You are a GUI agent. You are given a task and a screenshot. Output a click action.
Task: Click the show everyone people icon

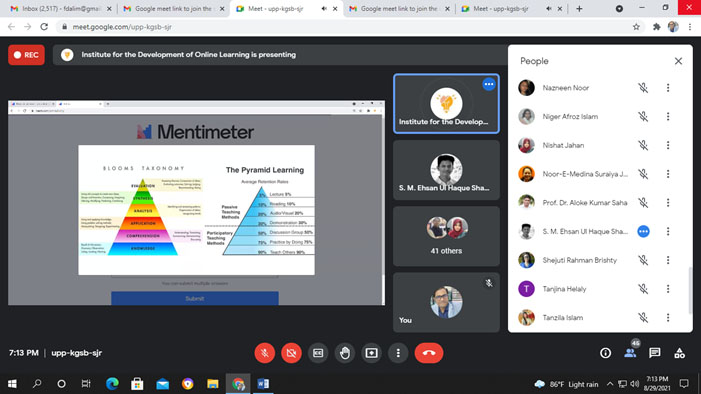coord(630,353)
